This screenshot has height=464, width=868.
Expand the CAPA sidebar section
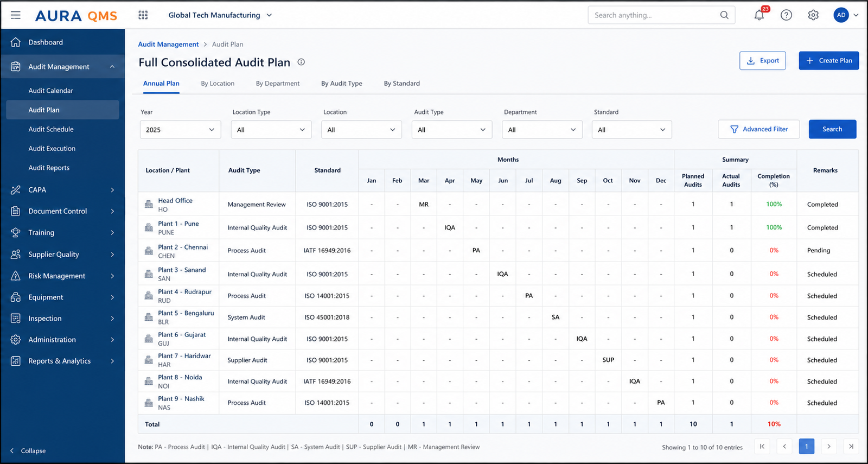(63, 190)
